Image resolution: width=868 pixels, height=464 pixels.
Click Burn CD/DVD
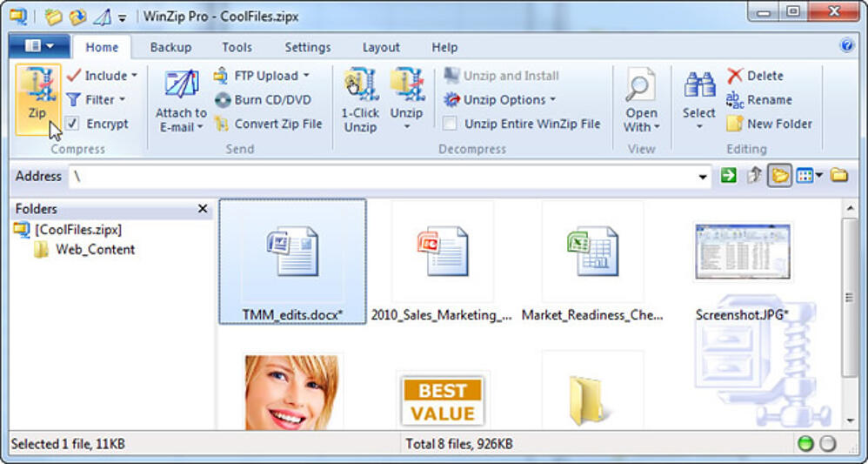click(x=263, y=100)
